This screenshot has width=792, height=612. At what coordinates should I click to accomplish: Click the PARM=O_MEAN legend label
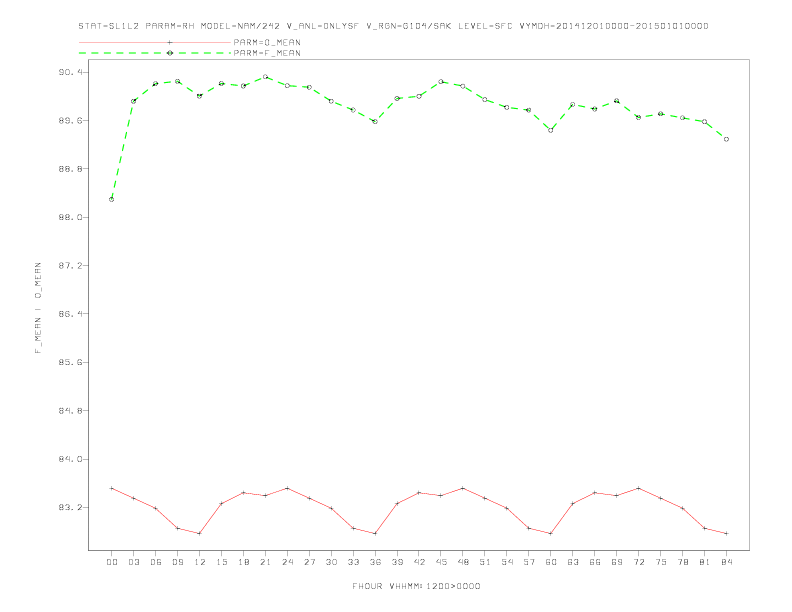[x=267, y=42]
